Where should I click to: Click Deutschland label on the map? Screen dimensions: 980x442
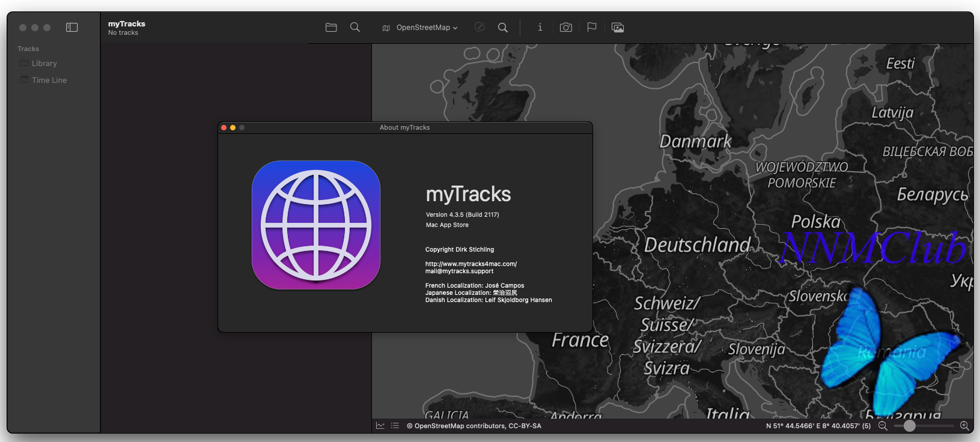(698, 245)
